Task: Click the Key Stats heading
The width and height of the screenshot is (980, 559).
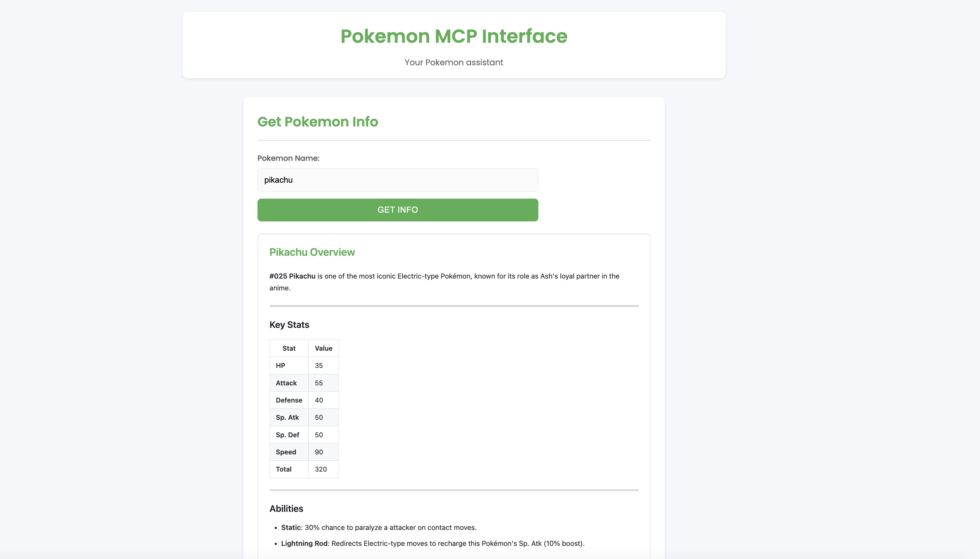Action: tap(289, 324)
